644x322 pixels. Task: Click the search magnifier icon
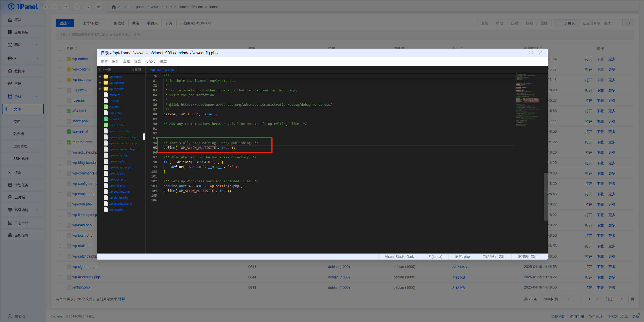point(628,23)
